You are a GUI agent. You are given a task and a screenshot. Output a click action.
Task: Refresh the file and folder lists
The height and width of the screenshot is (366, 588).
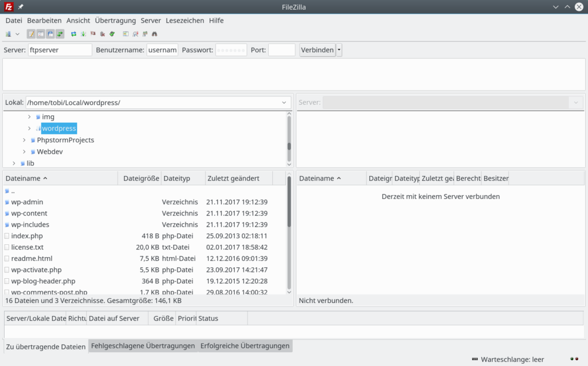pyautogui.click(x=73, y=34)
